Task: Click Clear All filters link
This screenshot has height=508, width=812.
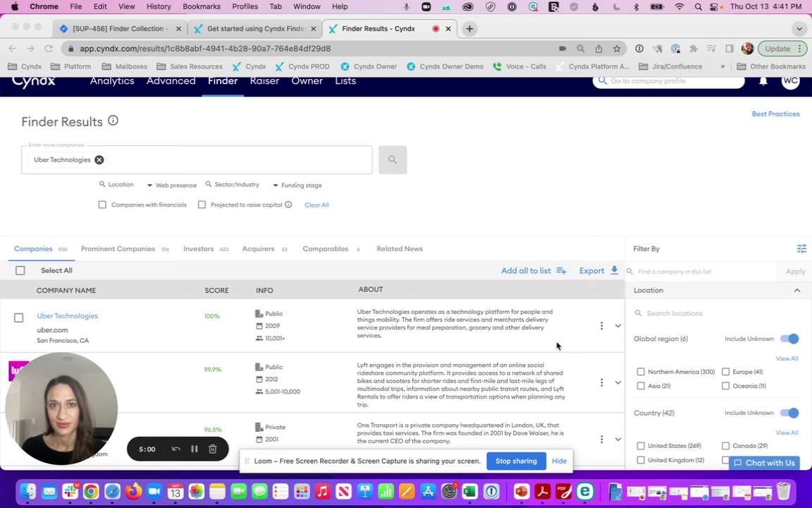Action: 316,205
